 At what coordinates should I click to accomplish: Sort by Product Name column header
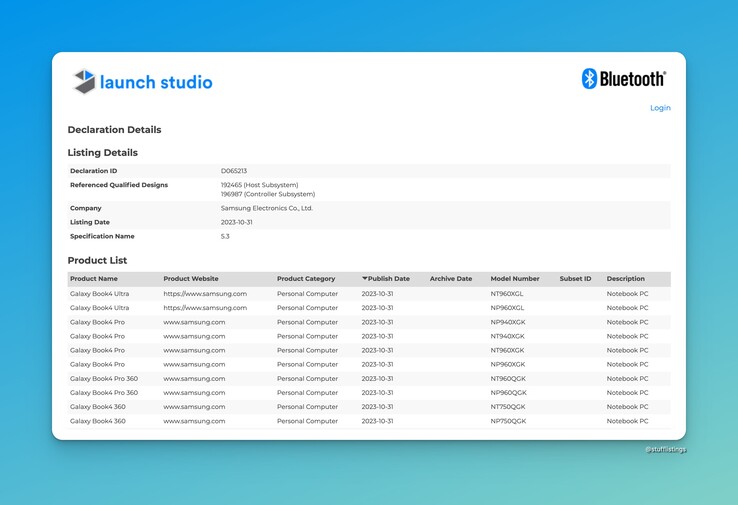point(94,279)
